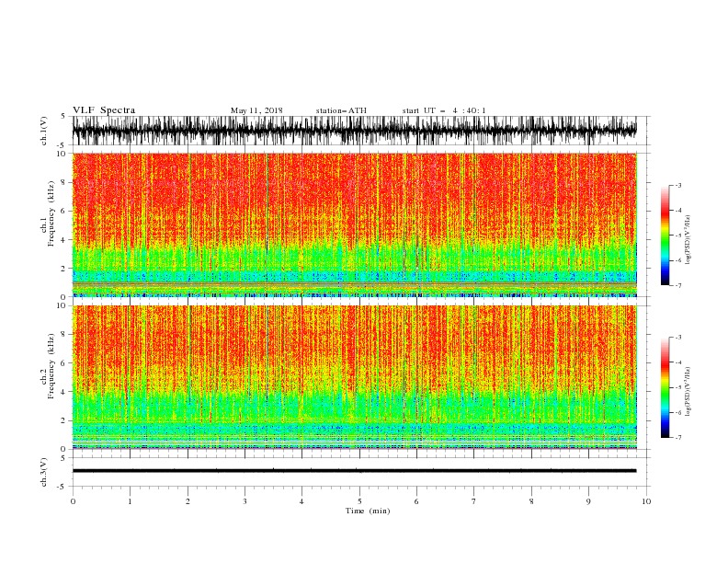Click the "ch.1(V)" axis label
This screenshot has width=728, height=563.
44,131
